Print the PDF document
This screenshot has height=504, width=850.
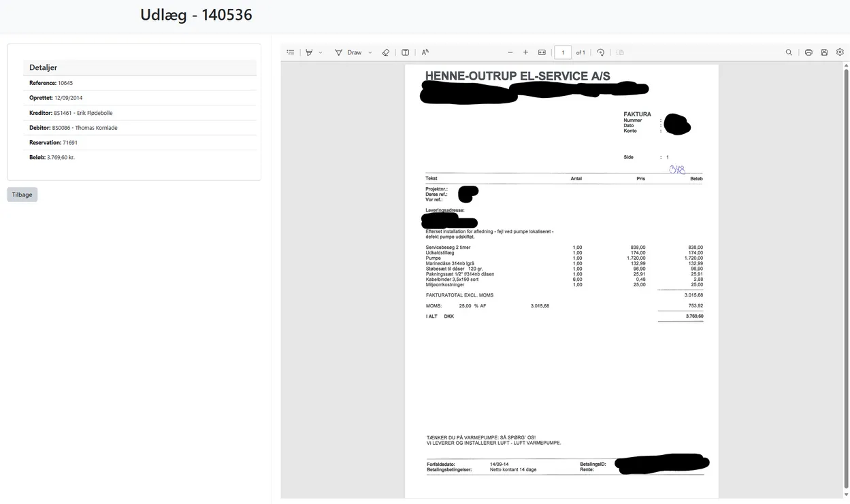(808, 52)
